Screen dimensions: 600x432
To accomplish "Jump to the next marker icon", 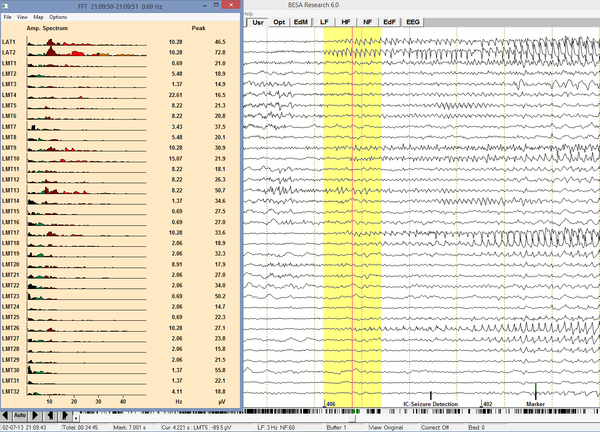I will [x=65, y=414].
